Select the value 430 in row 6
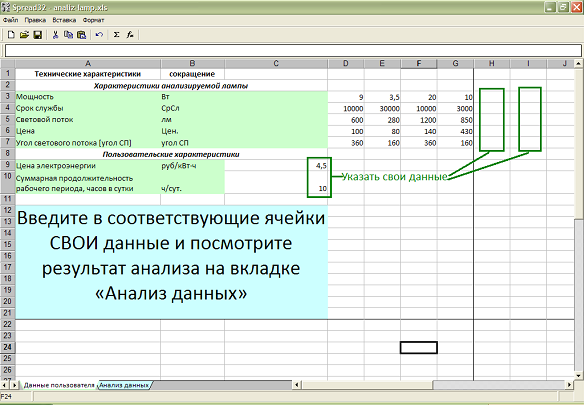The width and height of the screenshot is (585, 405). [x=455, y=131]
